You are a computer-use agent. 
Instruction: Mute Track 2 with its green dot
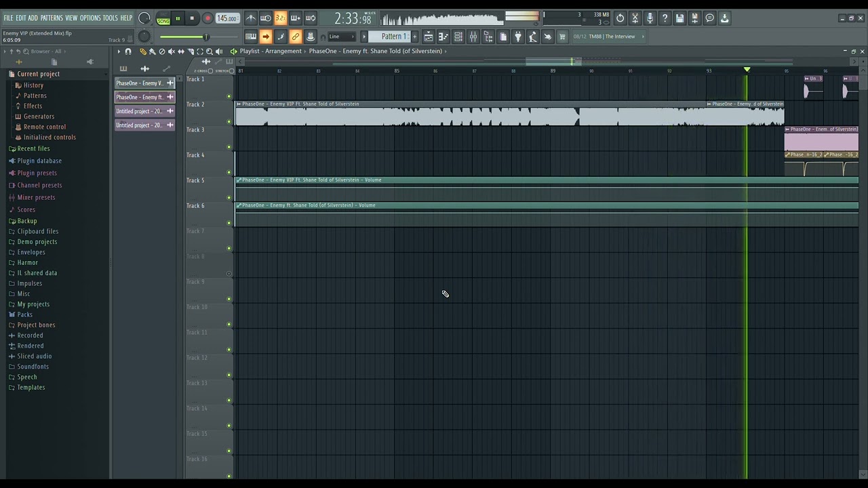[229, 122]
